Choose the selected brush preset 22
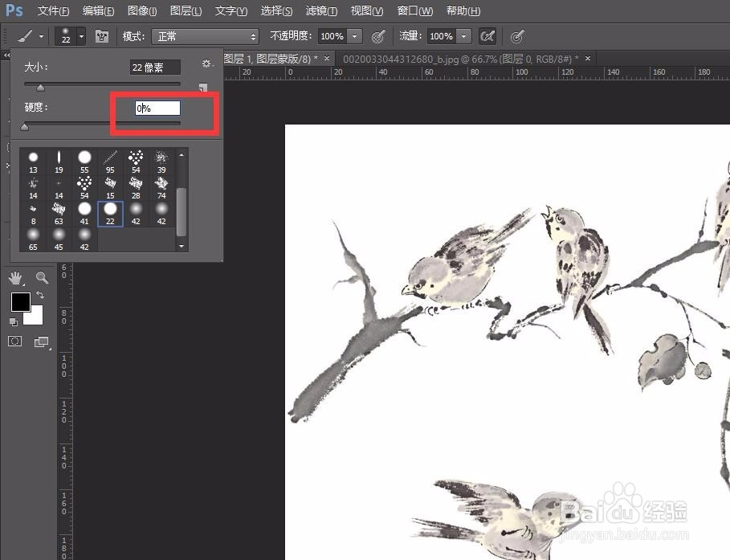 (x=110, y=214)
